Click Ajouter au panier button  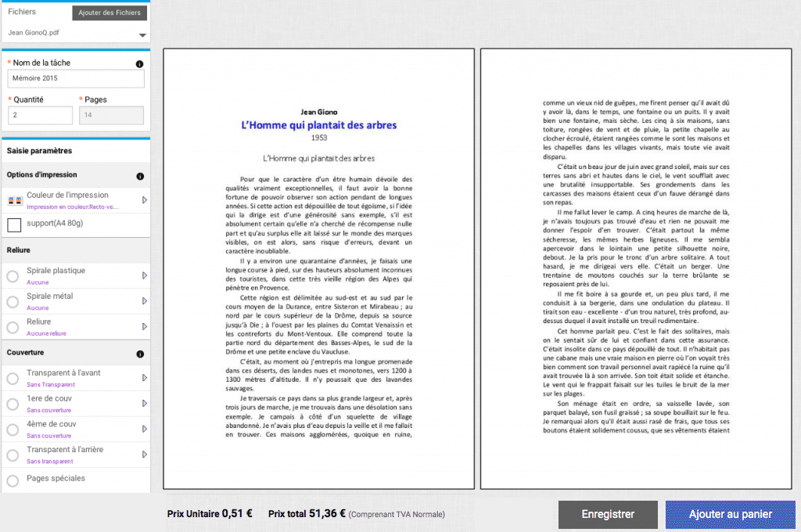pyautogui.click(x=731, y=515)
